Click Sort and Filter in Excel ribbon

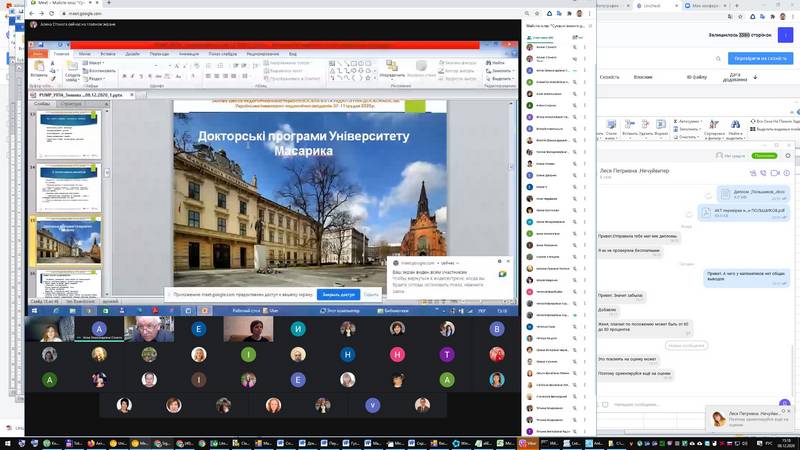[714, 130]
